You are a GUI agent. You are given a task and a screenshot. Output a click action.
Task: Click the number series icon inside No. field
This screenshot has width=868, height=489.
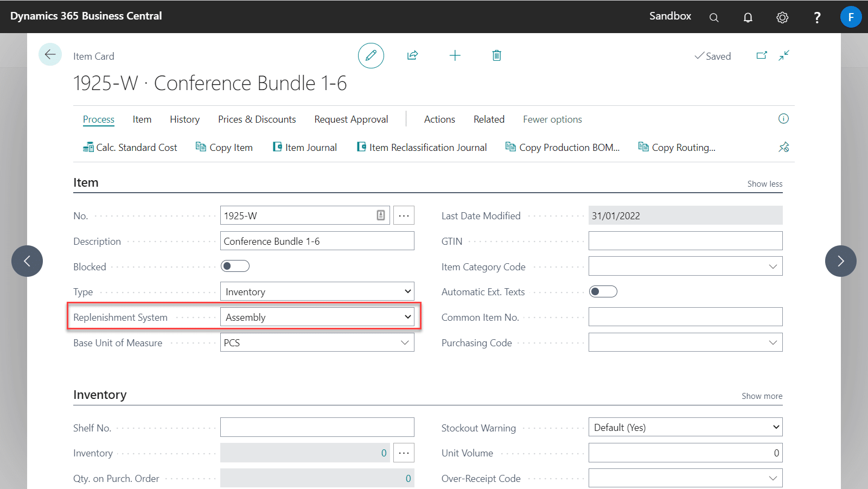point(381,215)
